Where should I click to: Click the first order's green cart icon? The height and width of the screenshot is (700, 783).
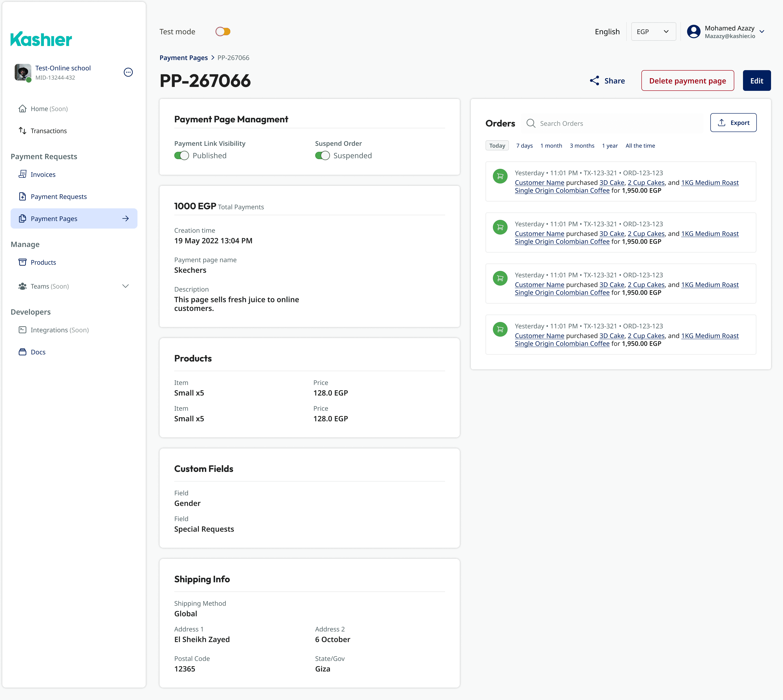click(500, 177)
